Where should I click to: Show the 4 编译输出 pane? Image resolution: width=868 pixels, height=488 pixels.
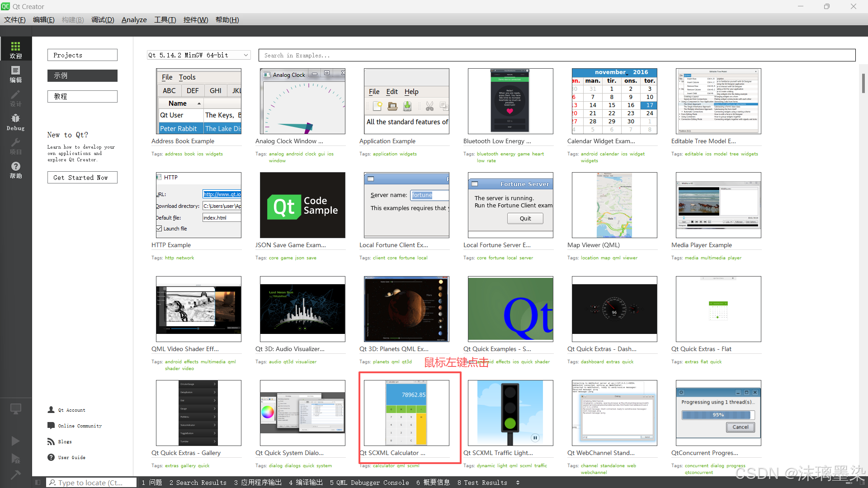pyautogui.click(x=306, y=483)
